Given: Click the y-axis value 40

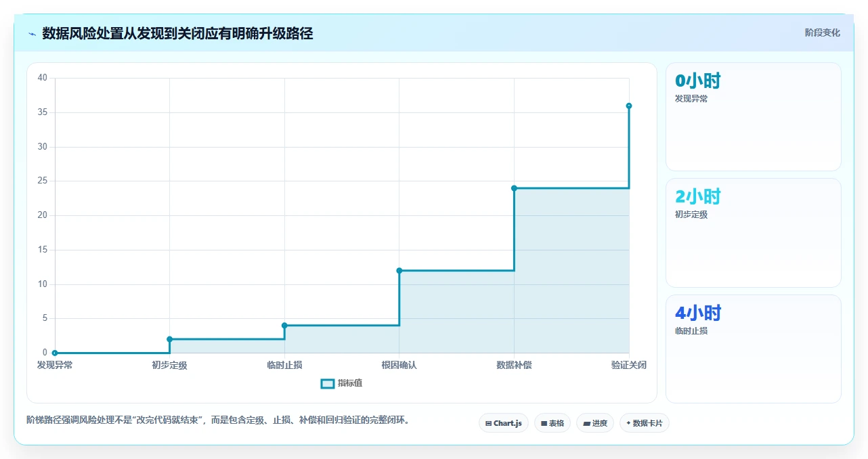Looking at the screenshot, I should [x=43, y=78].
